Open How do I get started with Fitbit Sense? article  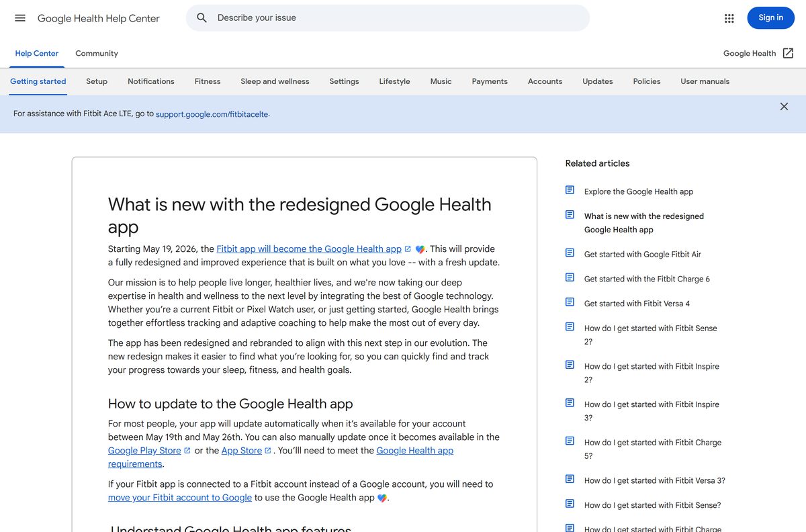coord(653,505)
